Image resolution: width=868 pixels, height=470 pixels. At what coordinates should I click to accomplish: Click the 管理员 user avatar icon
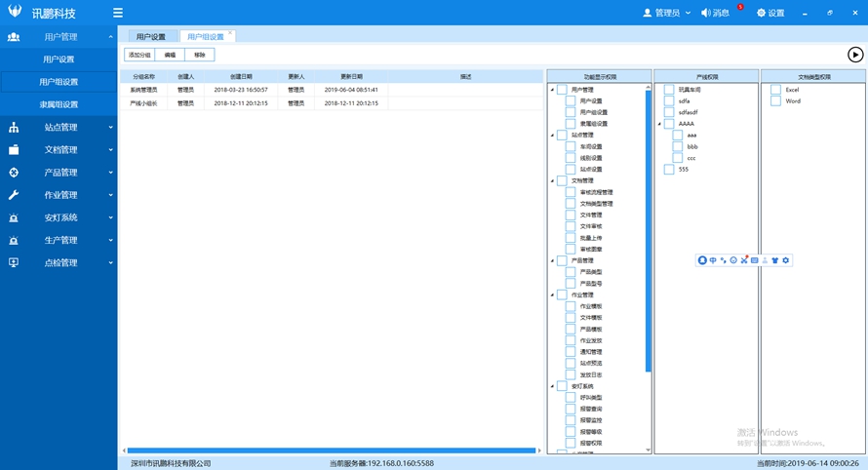tap(648, 13)
